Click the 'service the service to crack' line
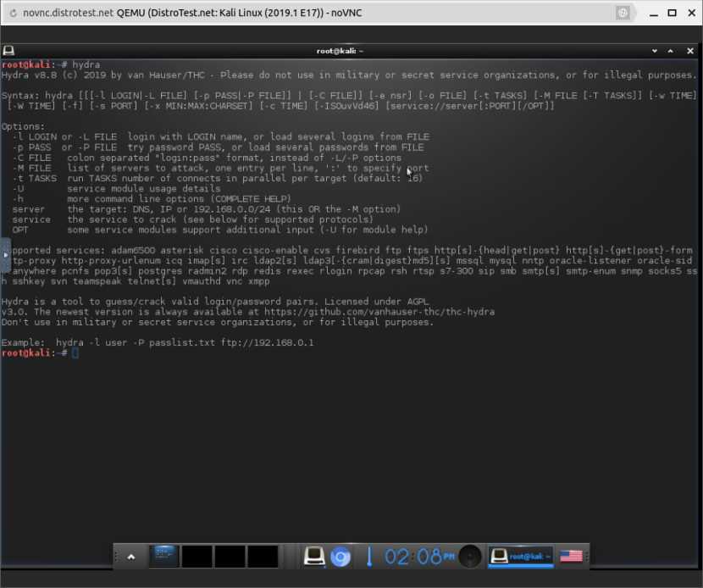This screenshot has width=703, height=588. (x=193, y=219)
